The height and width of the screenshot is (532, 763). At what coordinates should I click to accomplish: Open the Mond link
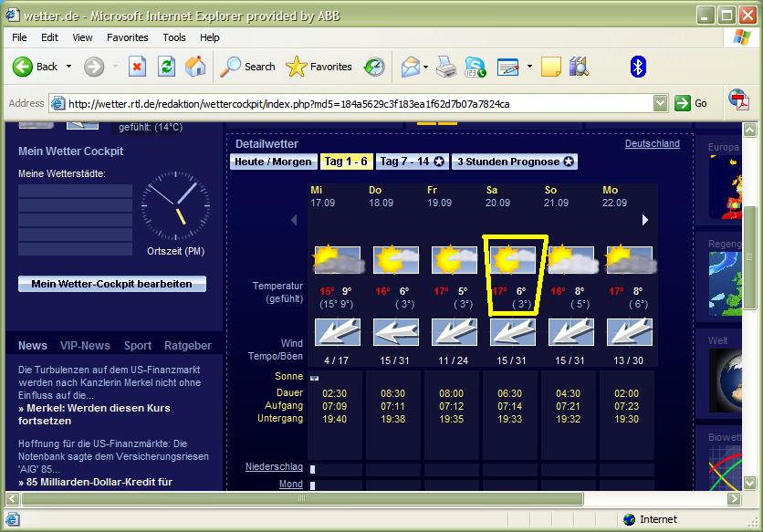click(291, 484)
